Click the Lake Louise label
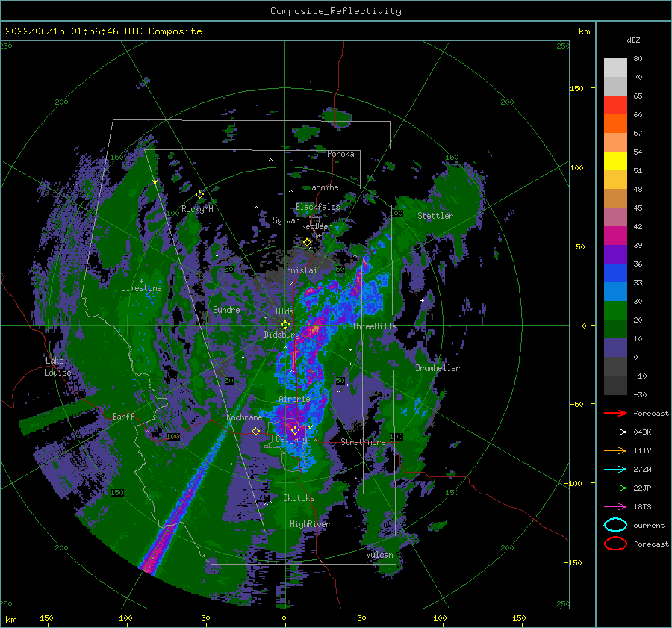This screenshot has width=672, height=628. click(x=57, y=367)
